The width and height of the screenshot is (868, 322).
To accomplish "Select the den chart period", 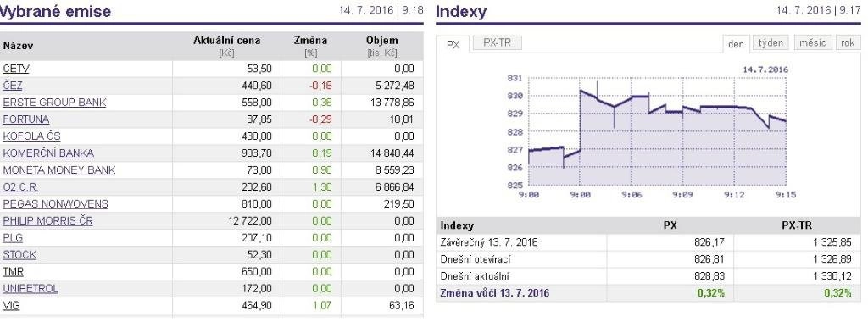I will [x=736, y=44].
